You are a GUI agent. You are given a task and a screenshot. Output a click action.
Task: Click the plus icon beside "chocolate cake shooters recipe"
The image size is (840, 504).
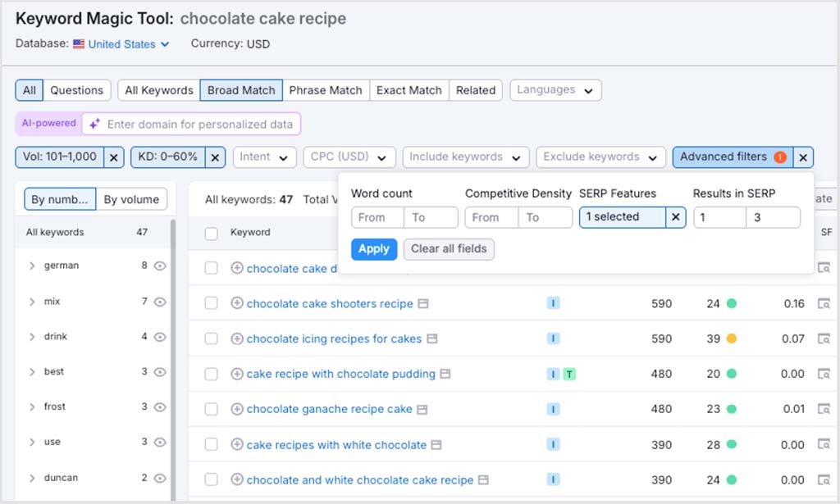coord(237,303)
